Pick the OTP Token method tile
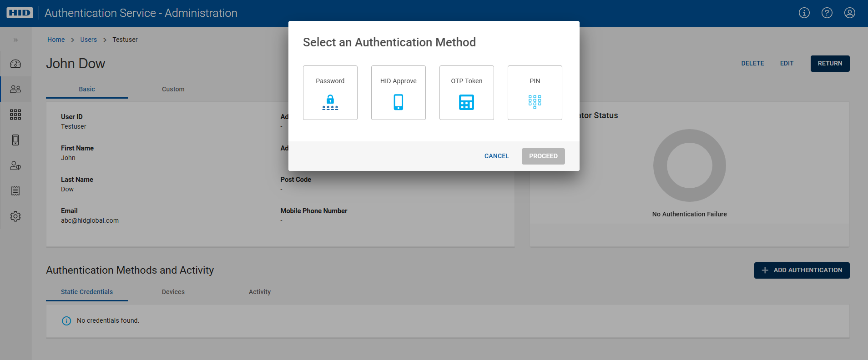The width and height of the screenshot is (868, 360). 466,93
